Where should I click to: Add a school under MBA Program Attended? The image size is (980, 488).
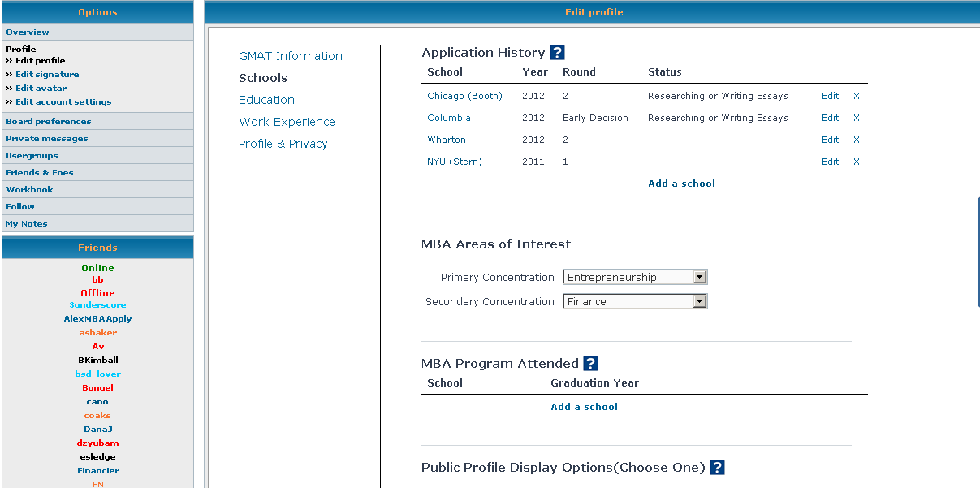[584, 407]
